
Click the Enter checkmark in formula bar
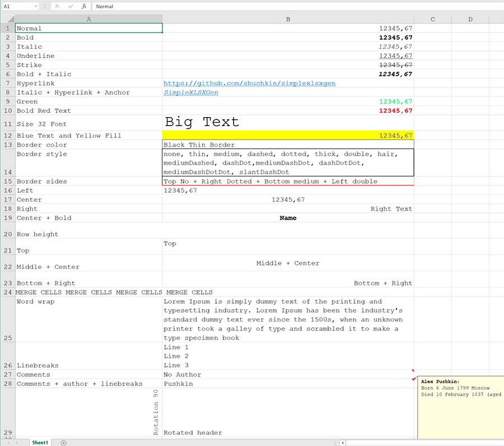click(71, 6)
